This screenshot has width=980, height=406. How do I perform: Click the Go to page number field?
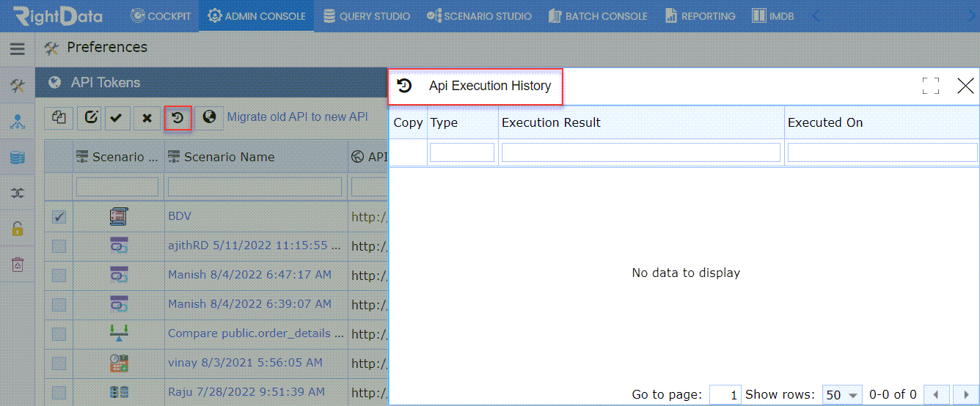[725, 394]
